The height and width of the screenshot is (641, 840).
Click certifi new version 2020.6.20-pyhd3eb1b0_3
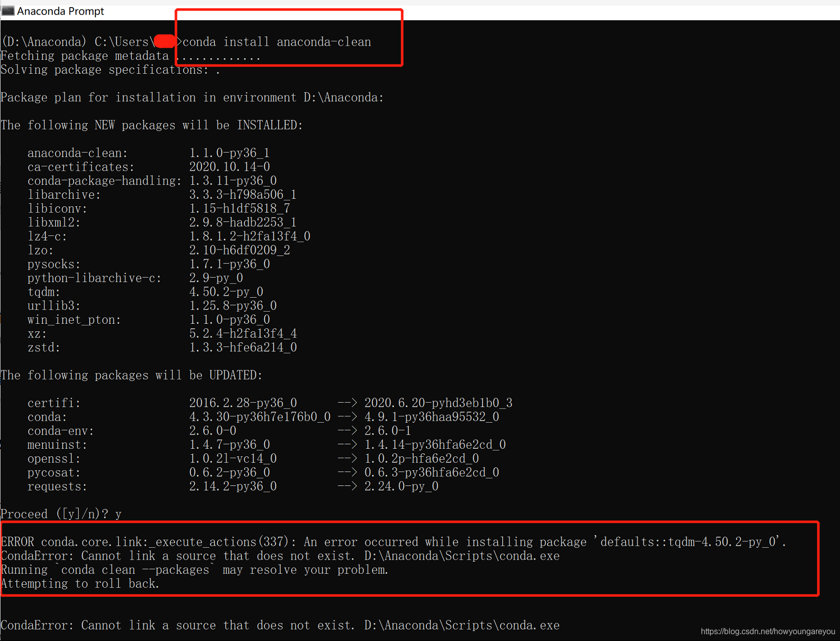pyautogui.click(x=438, y=403)
